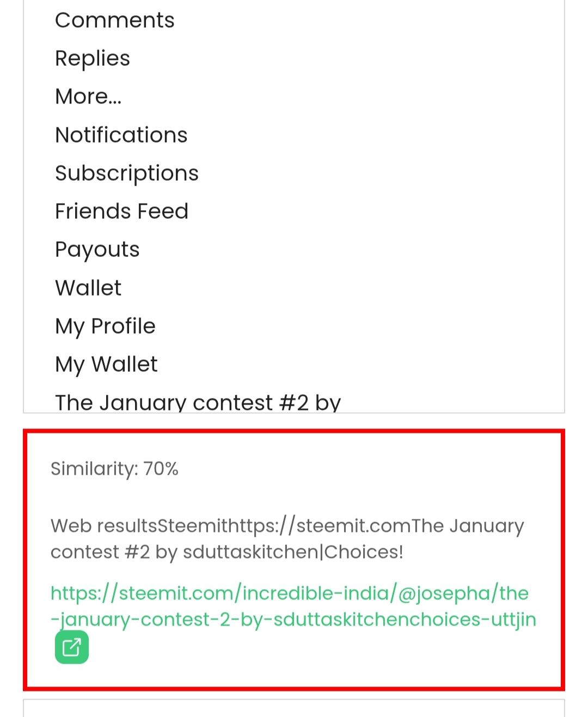Select the sduttaskitchen|Choices! snippet line
Screen dimensions: 588x717
click(227, 552)
